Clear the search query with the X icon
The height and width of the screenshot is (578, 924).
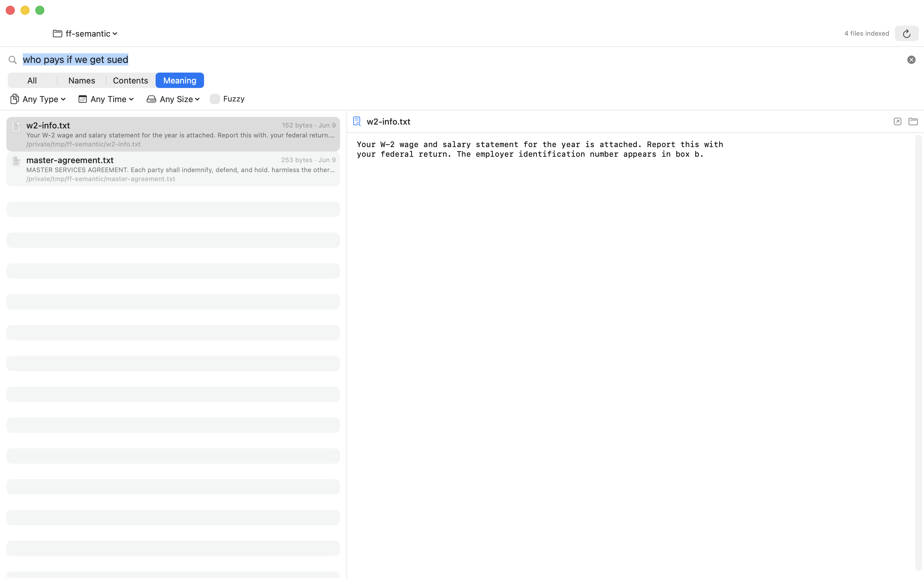[x=911, y=60]
